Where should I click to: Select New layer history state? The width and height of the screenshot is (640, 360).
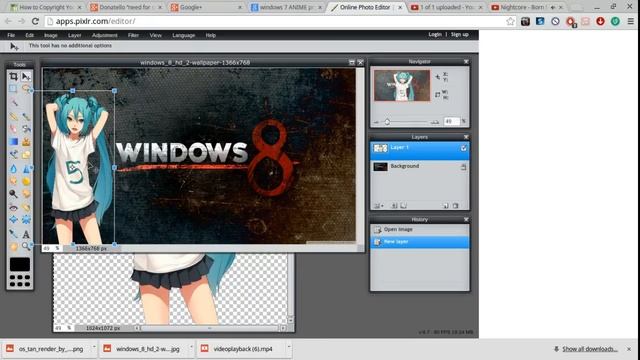[420, 242]
